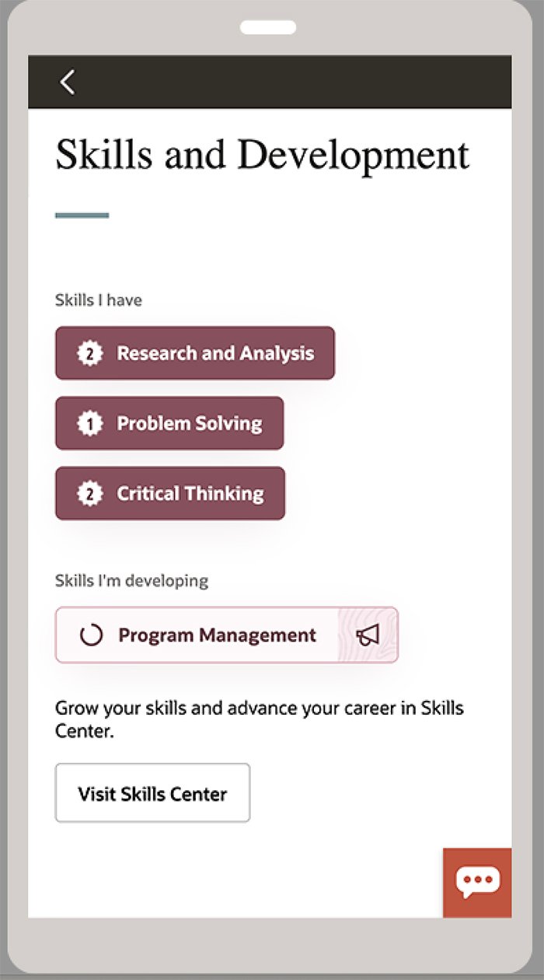The image size is (544, 980).
Task: Click the level 2 badge on Critical Thinking
Action: pos(90,493)
